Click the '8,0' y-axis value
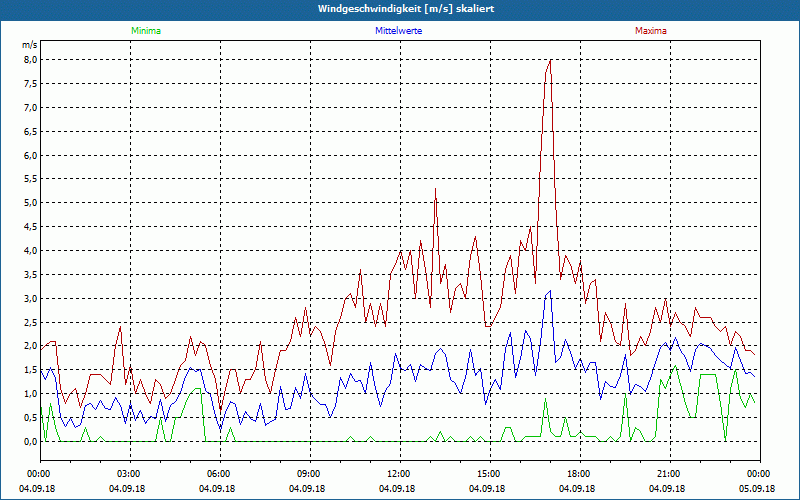Screen dimensions: 800x500 click(x=31, y=60)
